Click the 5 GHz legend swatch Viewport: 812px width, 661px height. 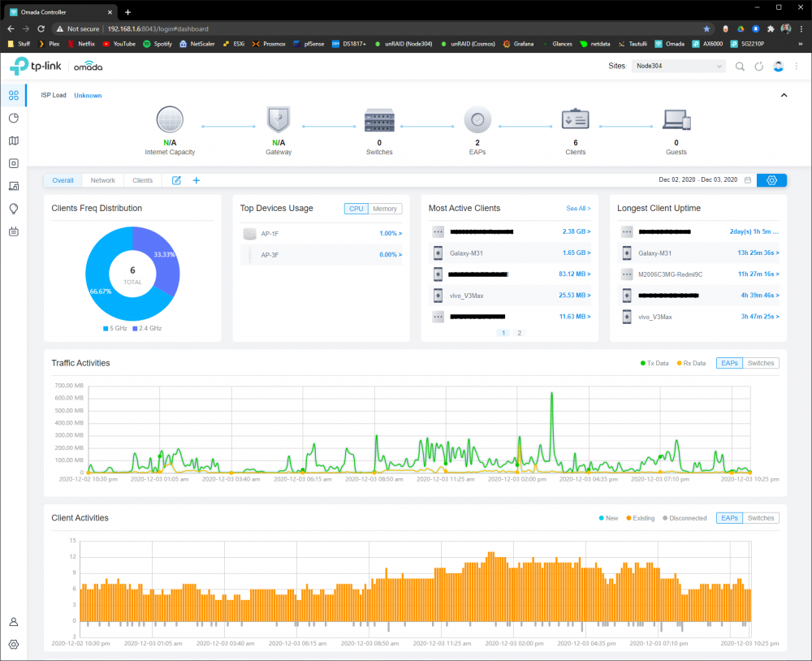[106, 328]
